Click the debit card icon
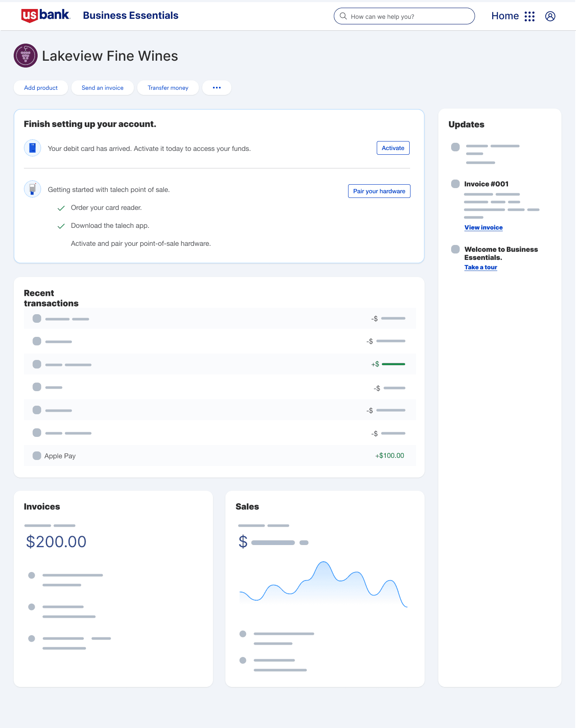The width and height of the screenshot is (576, 728). click(x=32, y=148)
